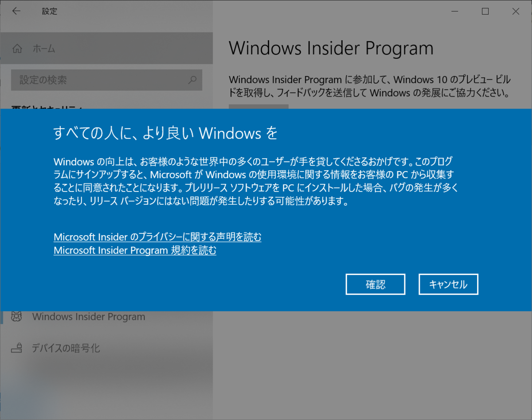Viewport: 532px width, 420px height.
Task: Open the ホーム sidebar label
Action: point(44,49)
